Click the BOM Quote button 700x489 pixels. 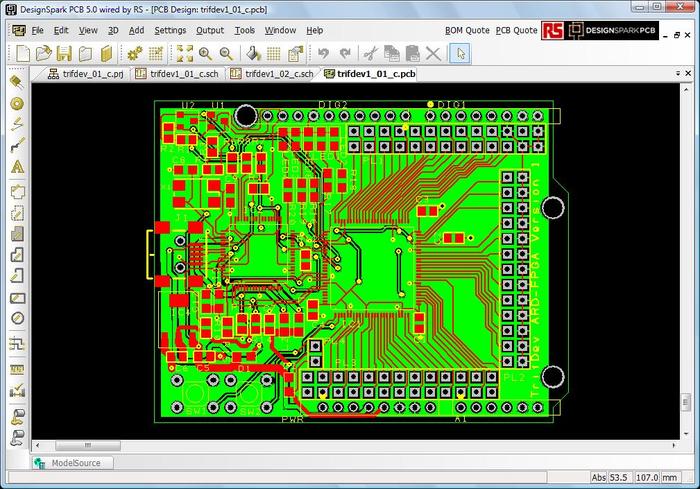(x=467, y=30)
